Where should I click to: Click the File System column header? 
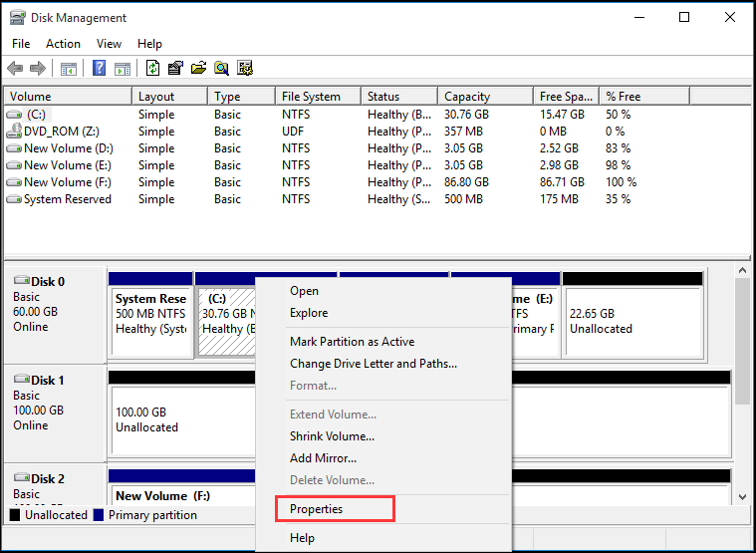tap(311, 97)
